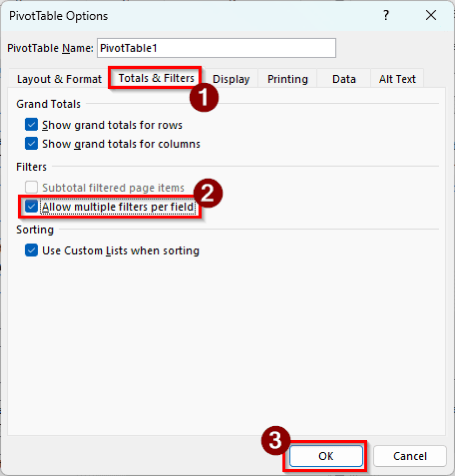Select the PivotTable1 name text
This screenshot has width=455, height=476.
(x=130, y=48)
